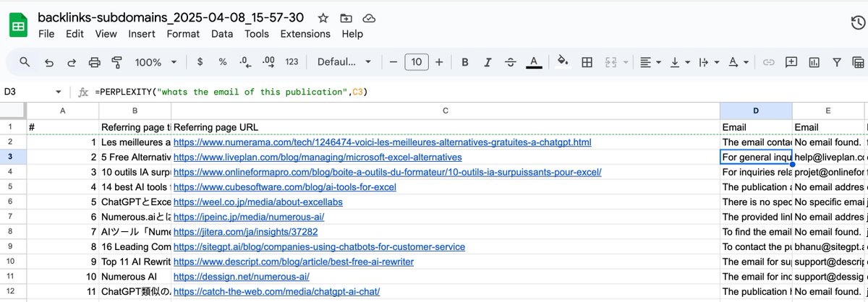Click the document title backlinks-subdomains
Screen dimensions: 868x302
coord(171,17)
